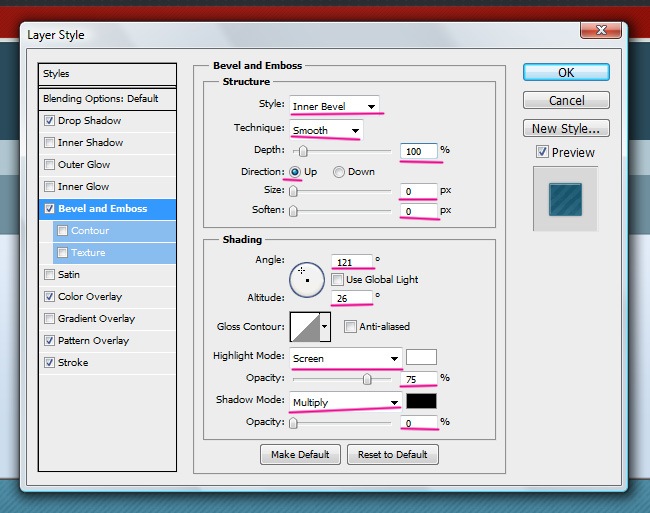Click the New Style... button
This screenshot has height=513, width=650.
click(565, 128)
